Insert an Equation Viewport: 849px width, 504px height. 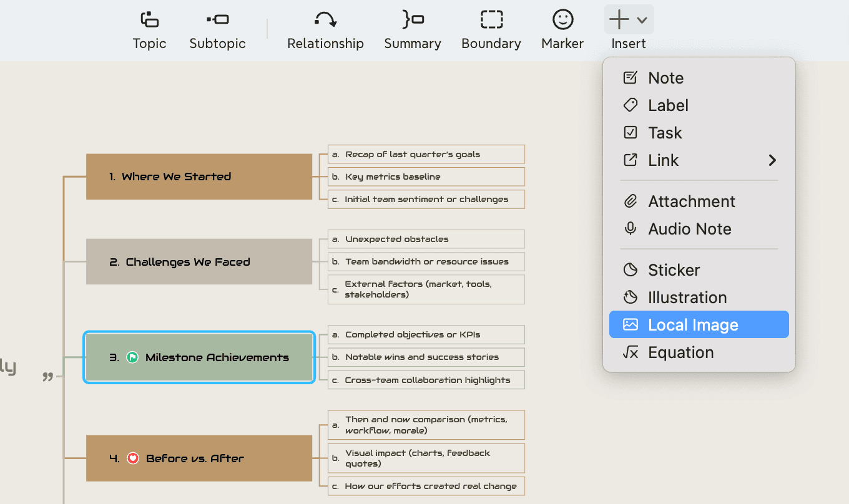tap(699, 352)
